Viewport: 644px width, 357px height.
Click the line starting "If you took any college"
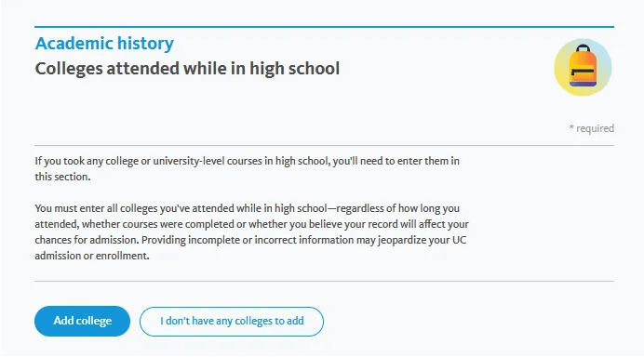(x=248, y=161)
